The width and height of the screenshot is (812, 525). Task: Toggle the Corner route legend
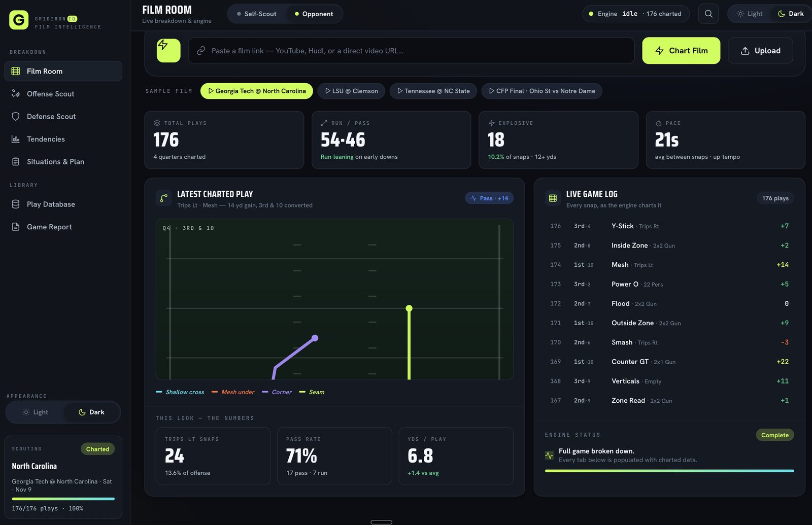coord(277,392)
